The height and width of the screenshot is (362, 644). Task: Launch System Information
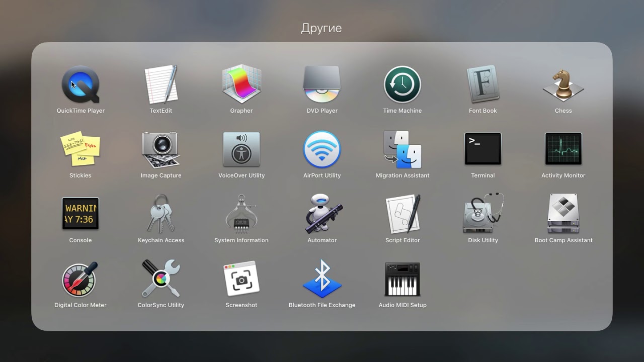[x=242, y=214]
